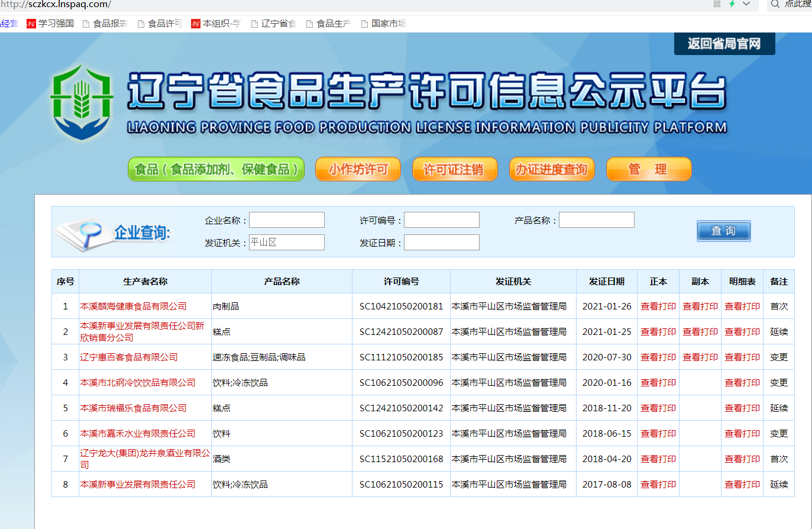Click 明细表 查看打印 for 本溪麟海健康食品有限公司

point(742,307)
